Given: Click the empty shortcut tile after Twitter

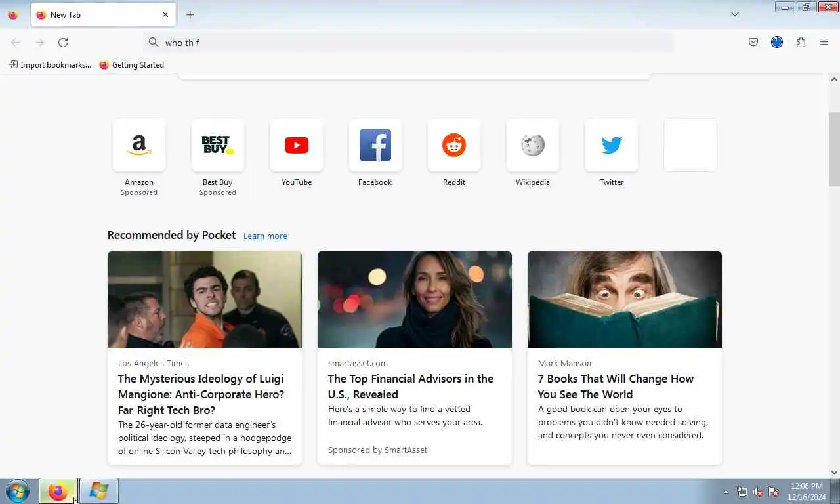Looking at the screenshot, I should [x=690, y=145].
